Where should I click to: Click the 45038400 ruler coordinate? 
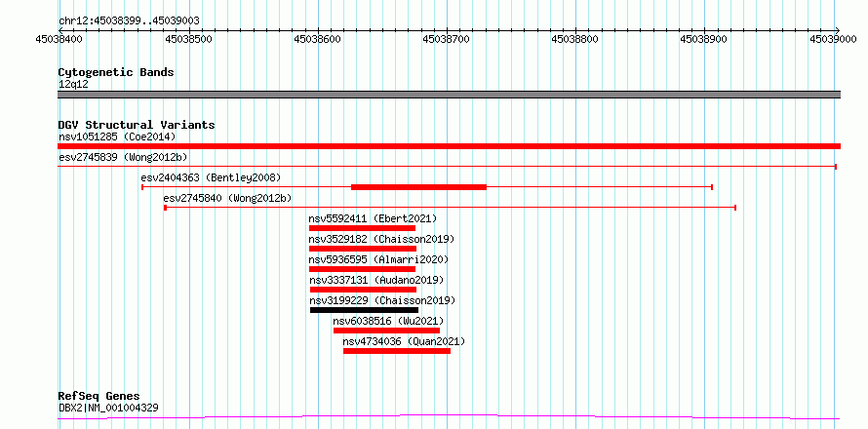tap(59, 40)
